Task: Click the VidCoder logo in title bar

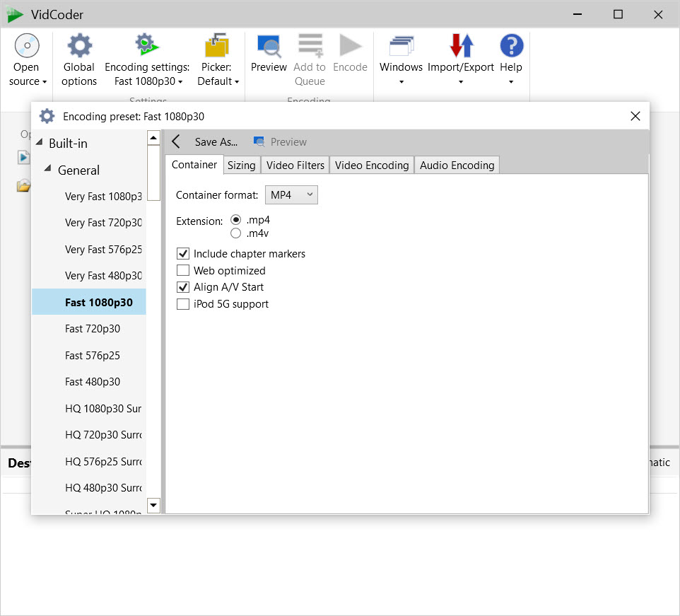Action: tap(15, 15)
